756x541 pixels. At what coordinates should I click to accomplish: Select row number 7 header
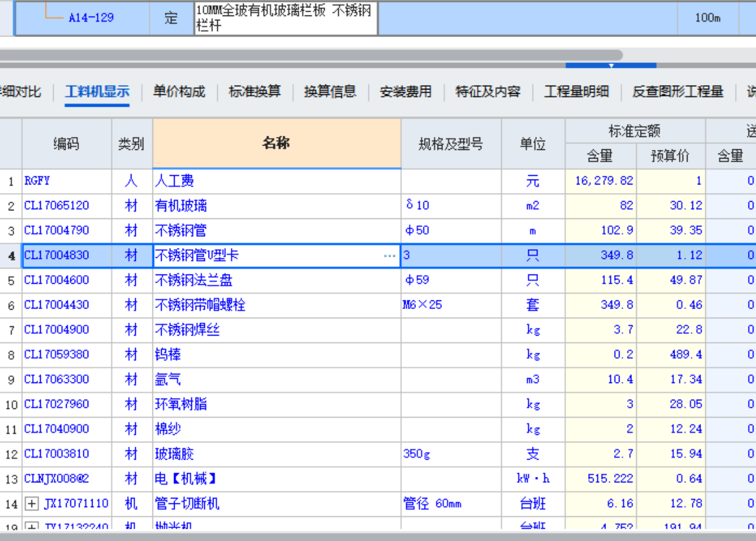[x=11, y=330]
